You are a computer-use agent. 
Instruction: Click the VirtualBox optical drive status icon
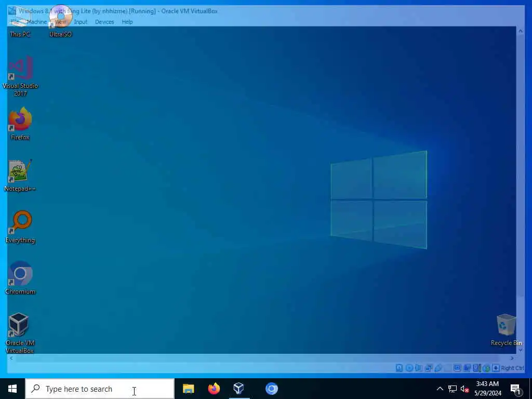(409, 368)
